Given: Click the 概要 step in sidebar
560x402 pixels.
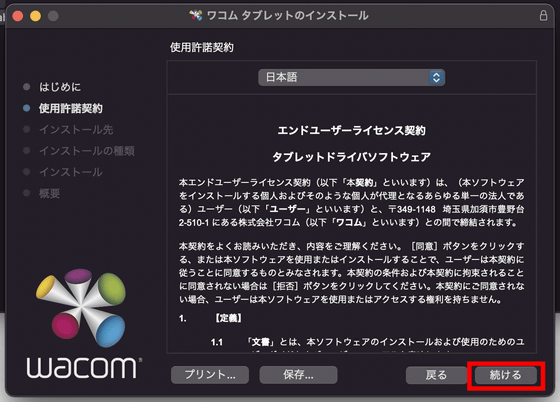Looking at the screenshot, I should [49, 193].
